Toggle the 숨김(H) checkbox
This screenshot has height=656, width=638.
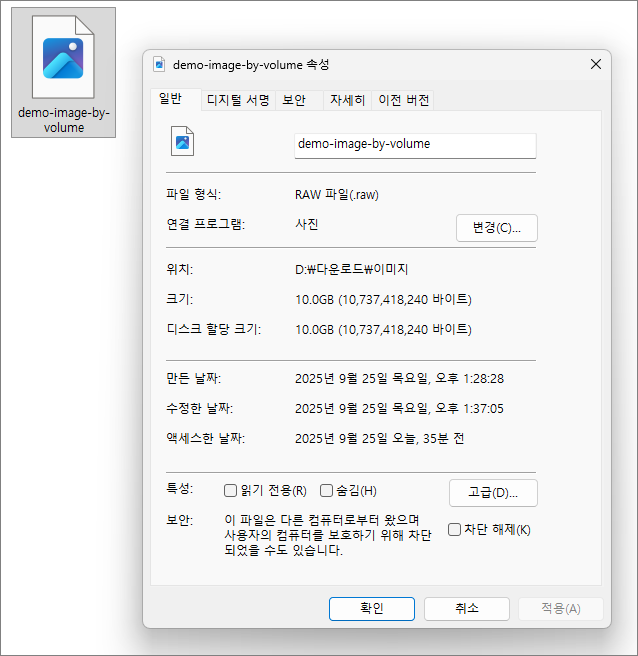pos(326,491)
